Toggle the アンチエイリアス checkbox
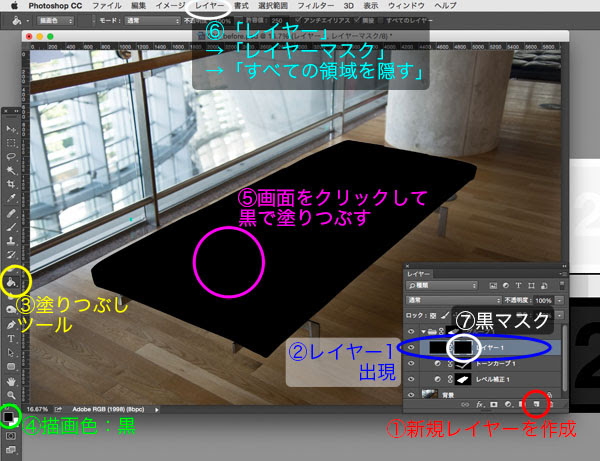The height and width of the screenshot is (461, 600). tap(298, 20)
